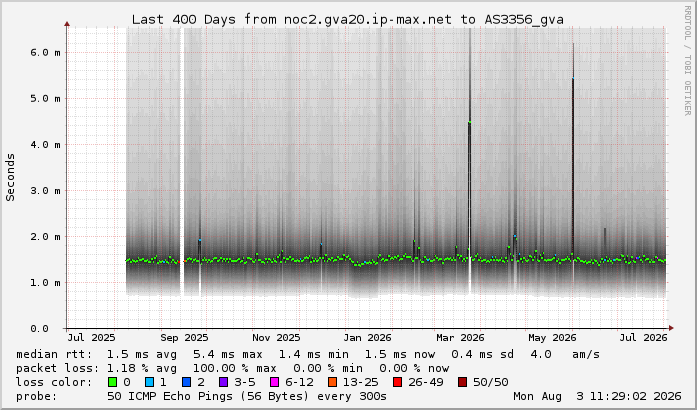This screenshot has height=410, width=697.
Task: Click the dark blue loss swatch for 2
Action: pyautogui.click(x=187, y=382)
